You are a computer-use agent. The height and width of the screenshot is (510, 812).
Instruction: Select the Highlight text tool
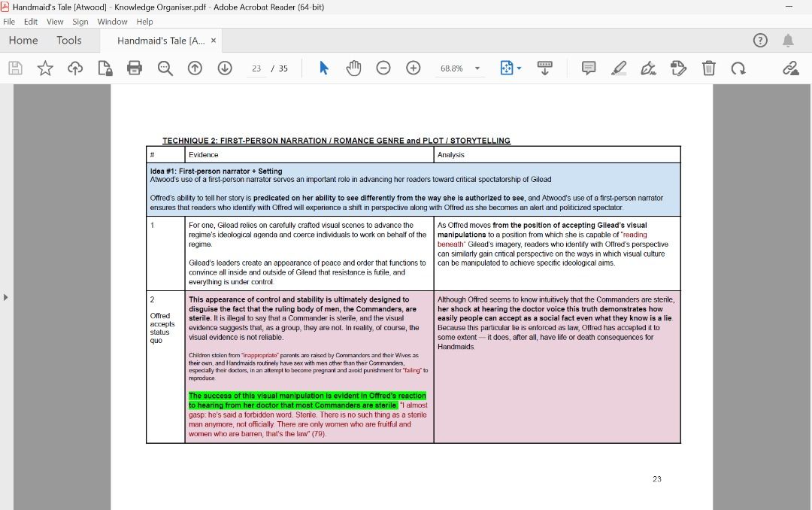619,68
